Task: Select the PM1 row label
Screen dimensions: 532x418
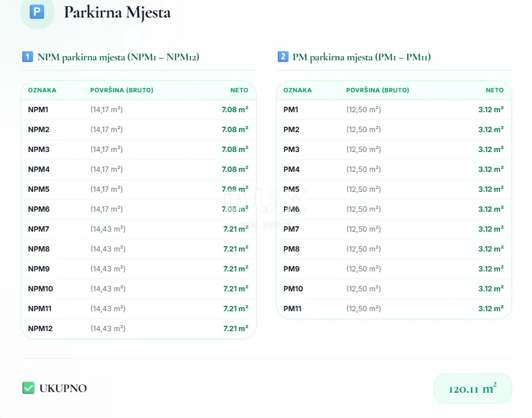Action: pos(291,110)
